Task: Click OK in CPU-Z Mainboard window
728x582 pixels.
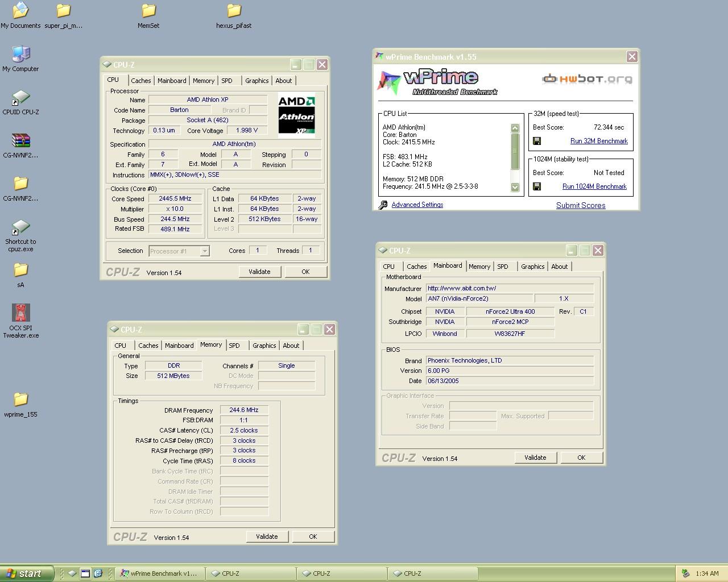Action: click(x=581, y=458)
